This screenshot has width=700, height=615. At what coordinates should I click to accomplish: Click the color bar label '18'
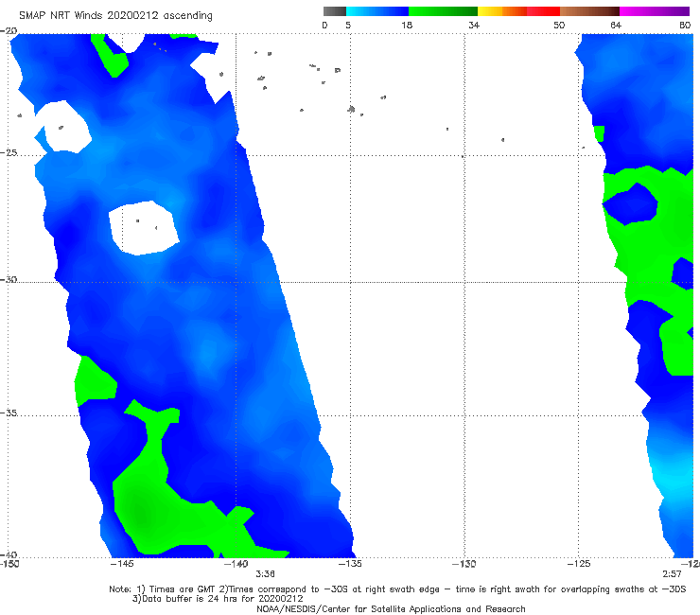click(407, 25)
